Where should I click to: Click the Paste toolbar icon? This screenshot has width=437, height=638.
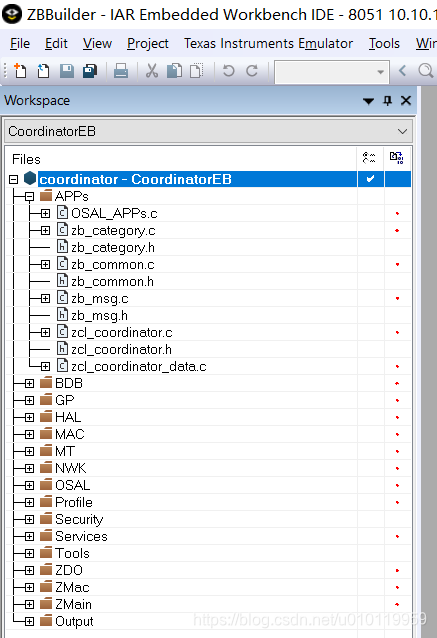pyautogui.click(x=197, y=71)
